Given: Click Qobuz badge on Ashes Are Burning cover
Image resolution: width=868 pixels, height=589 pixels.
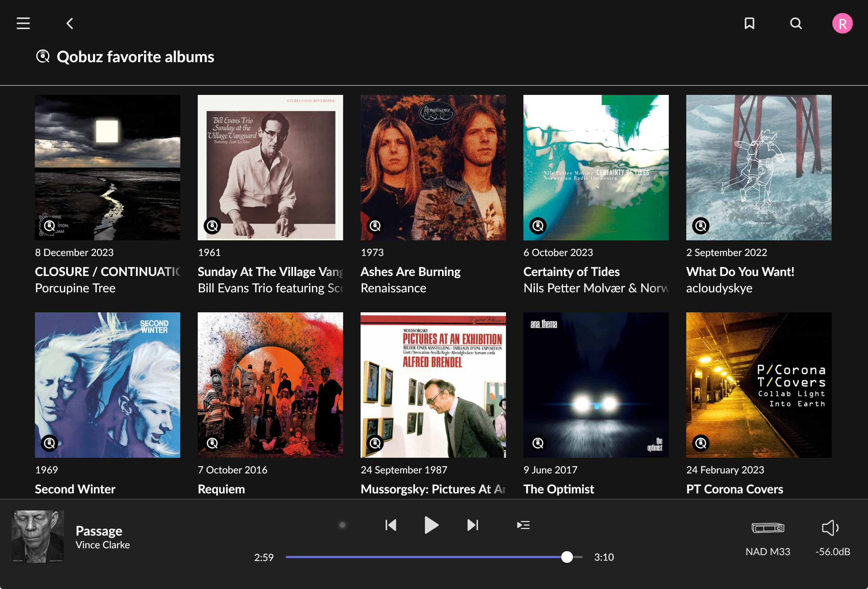Looking at the screenshot, I should pos(375,225).
